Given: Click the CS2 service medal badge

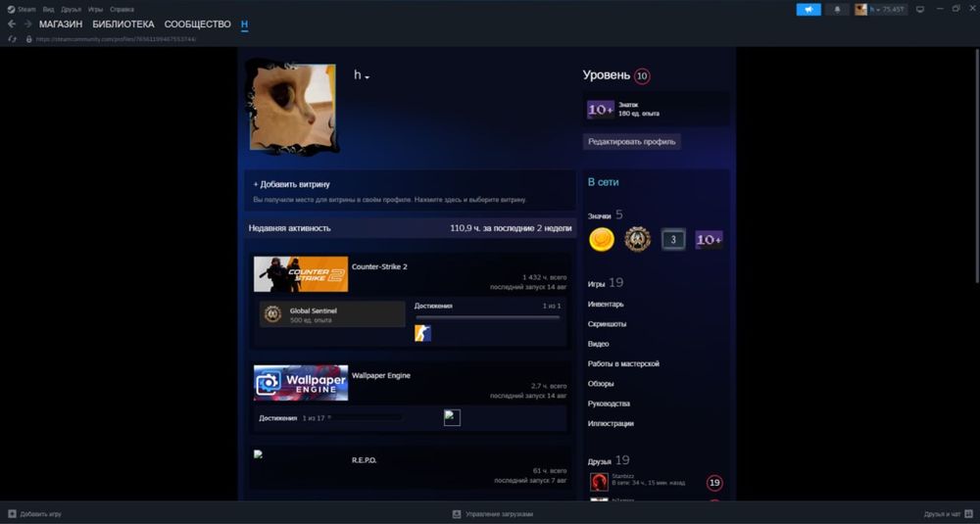Looking at the screenshot, I should pos(638,239).
